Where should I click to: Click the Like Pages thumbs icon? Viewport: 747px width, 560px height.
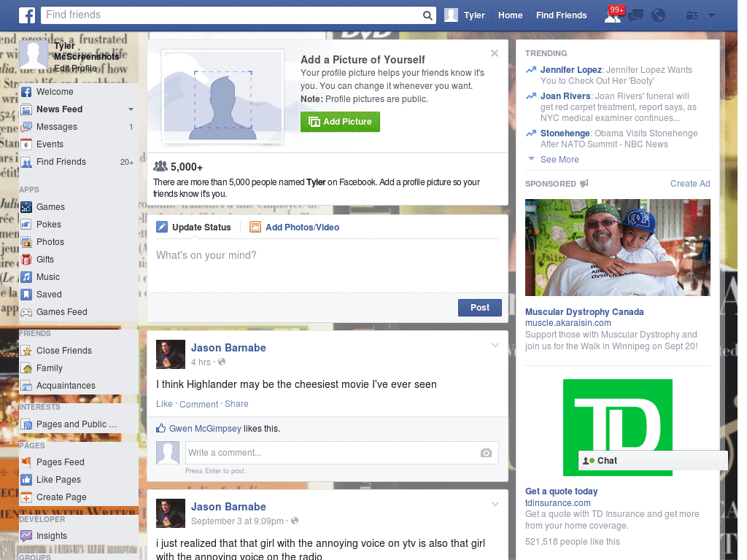pos(27,480)
